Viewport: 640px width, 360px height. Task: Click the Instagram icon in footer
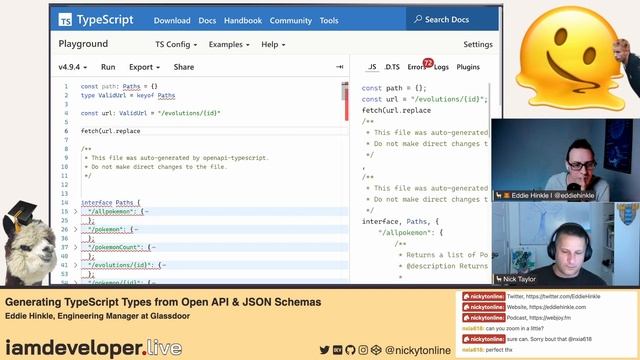[x=363, y=350]
